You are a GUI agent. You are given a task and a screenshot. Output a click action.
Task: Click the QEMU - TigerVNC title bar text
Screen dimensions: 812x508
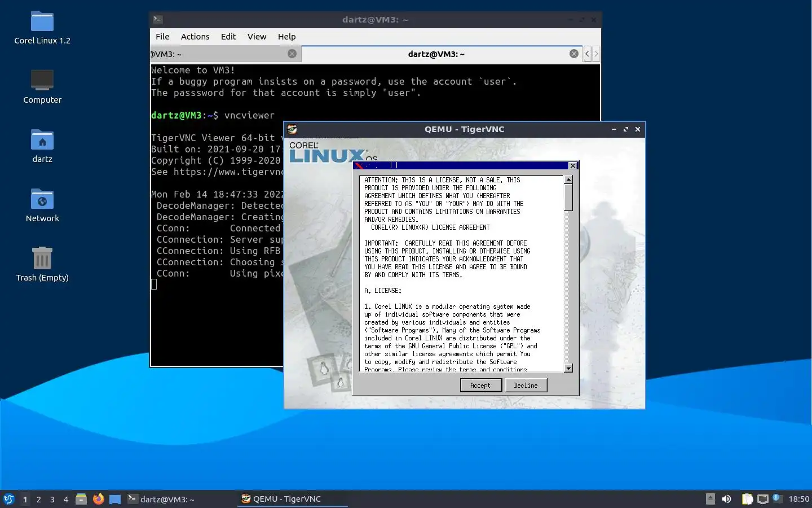pyautogui.click(x=464, y=129)
